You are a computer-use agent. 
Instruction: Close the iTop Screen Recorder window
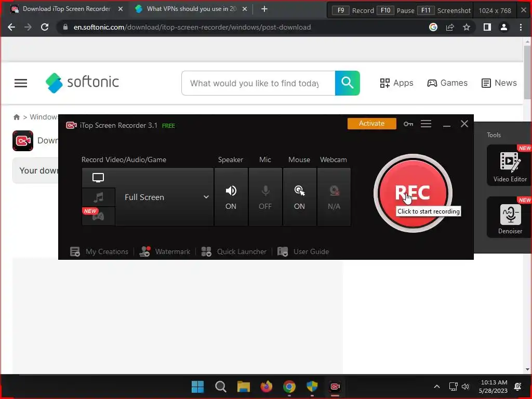(x=464, y=124)
